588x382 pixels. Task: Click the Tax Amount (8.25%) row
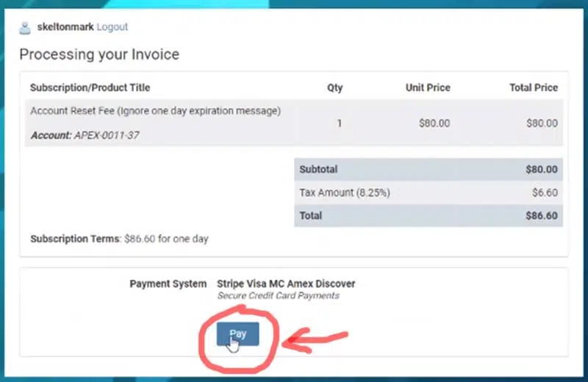pos(429,192)
